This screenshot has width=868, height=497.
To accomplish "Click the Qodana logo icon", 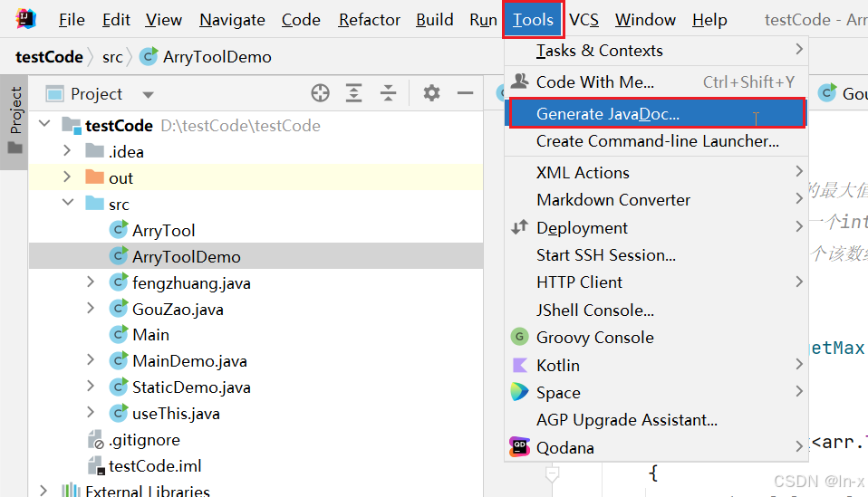I will coord(519,446).
